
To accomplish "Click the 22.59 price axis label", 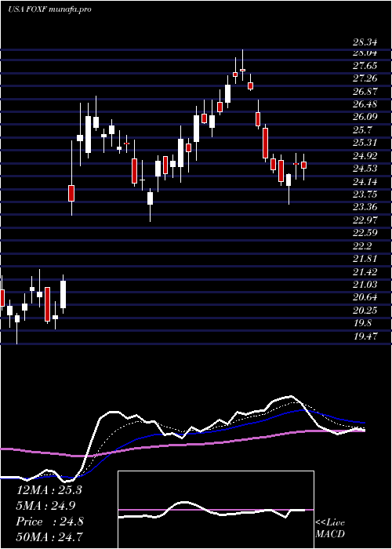I will click(x=365, y=233).
